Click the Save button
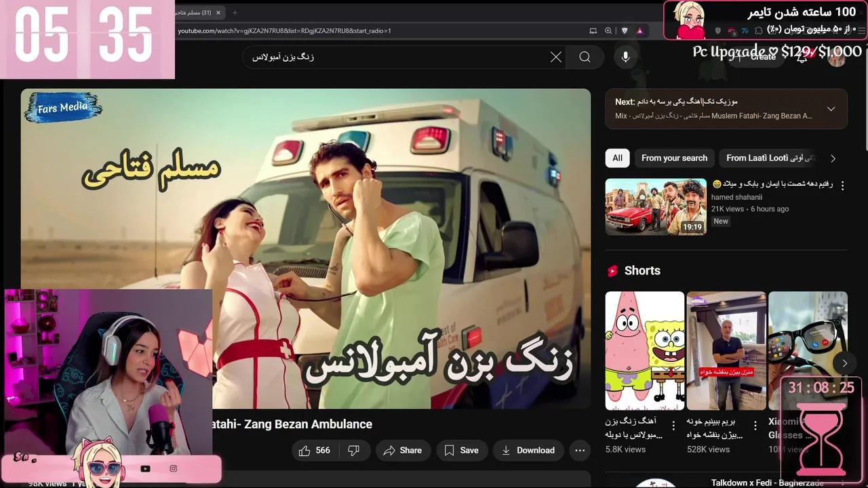Image resolution: width=868 pixels, height=488 pixels. pos(461,450)
